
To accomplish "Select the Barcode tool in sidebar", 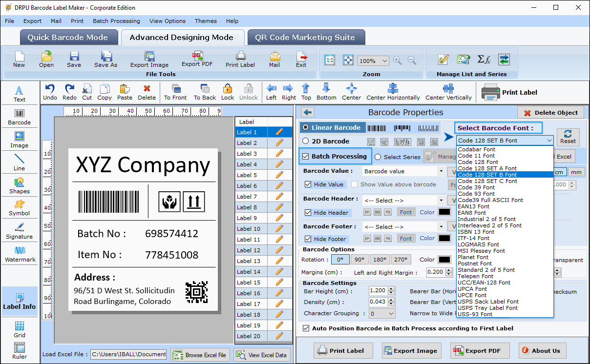I will tap(19, 117).
